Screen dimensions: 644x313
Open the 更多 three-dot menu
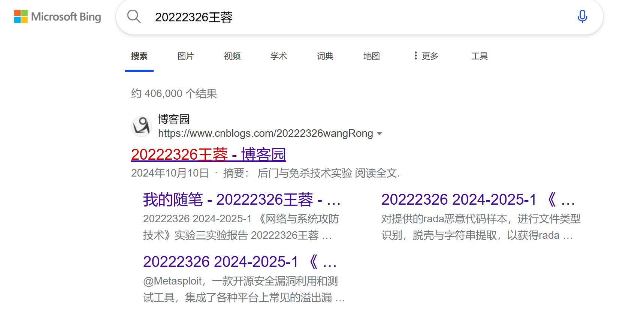coord(426,56)
